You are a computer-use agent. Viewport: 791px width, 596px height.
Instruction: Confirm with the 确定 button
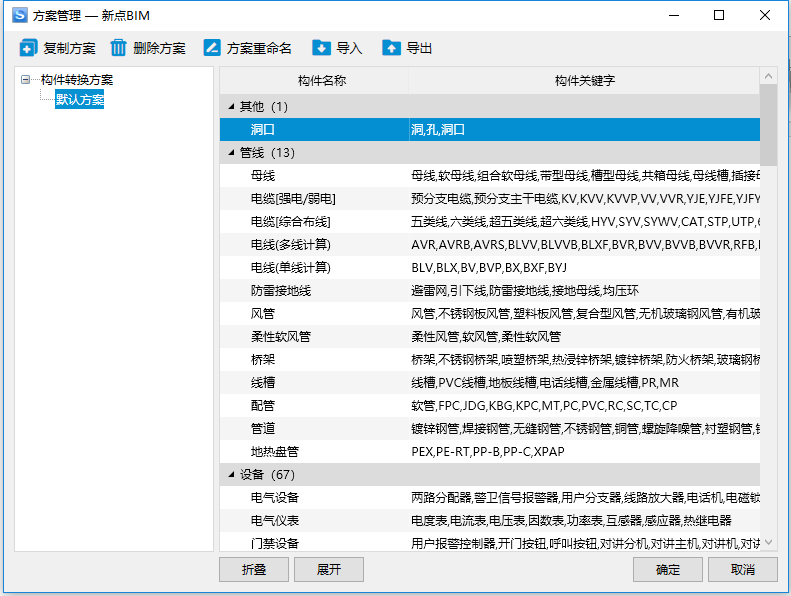(668, 569)
